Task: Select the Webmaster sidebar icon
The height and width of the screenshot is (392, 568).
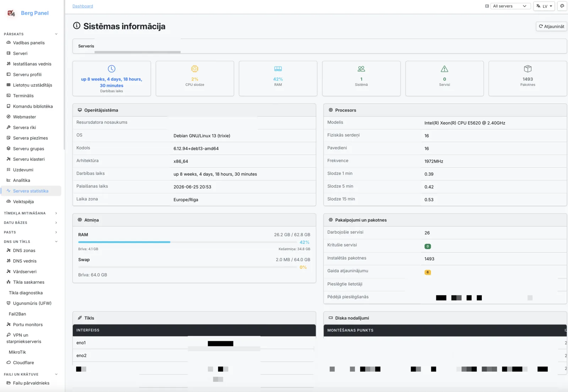Action: coord(9,117)
